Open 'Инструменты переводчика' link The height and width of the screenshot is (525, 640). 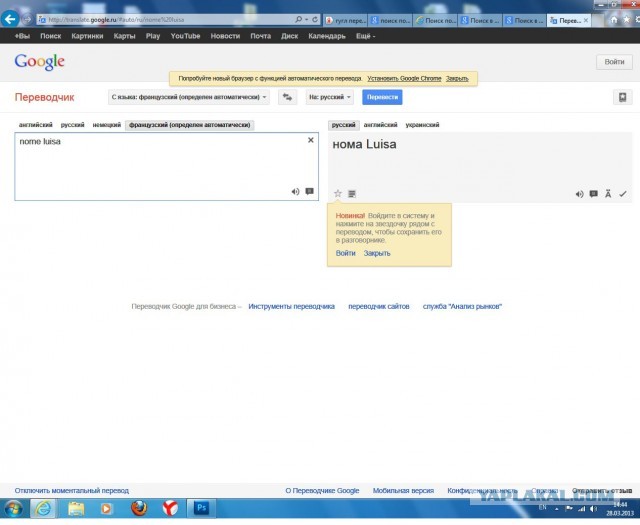pos(291,307)
